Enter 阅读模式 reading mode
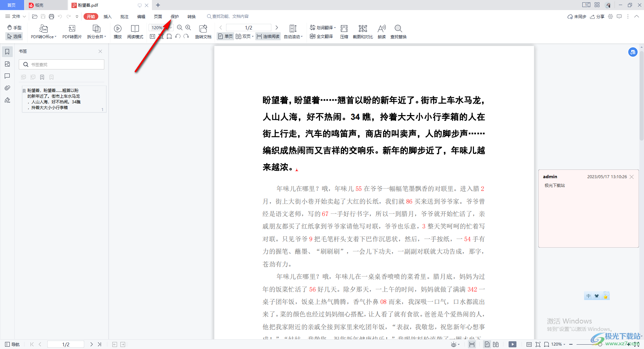This screenshot has height=349, width=644. click(x=135, y=32)
